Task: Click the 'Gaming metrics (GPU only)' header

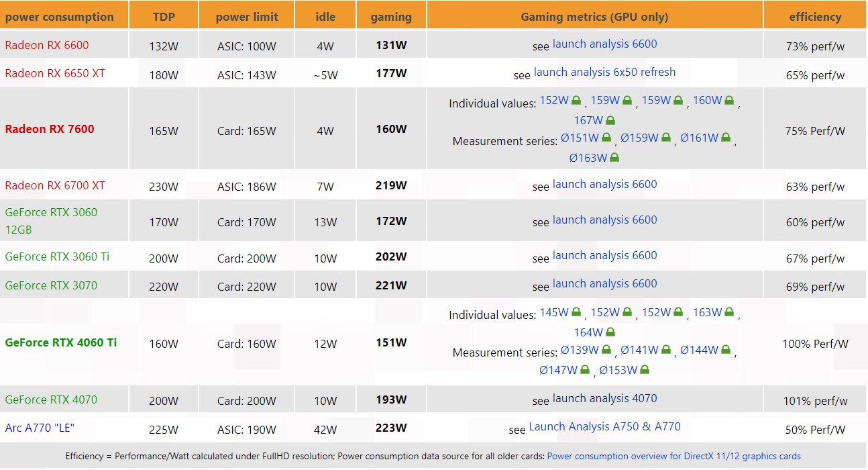Action: 595,17
